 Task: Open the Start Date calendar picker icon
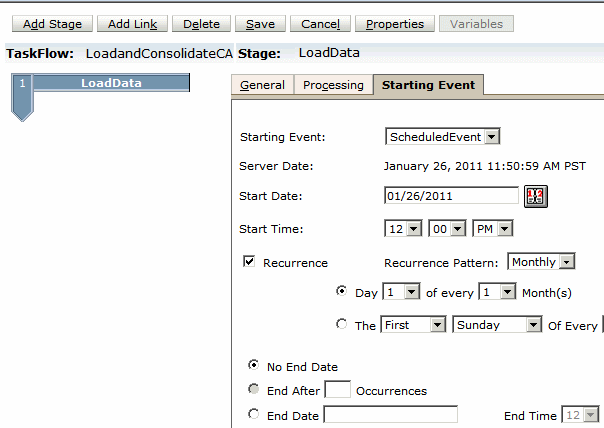(x=535, y=196)
